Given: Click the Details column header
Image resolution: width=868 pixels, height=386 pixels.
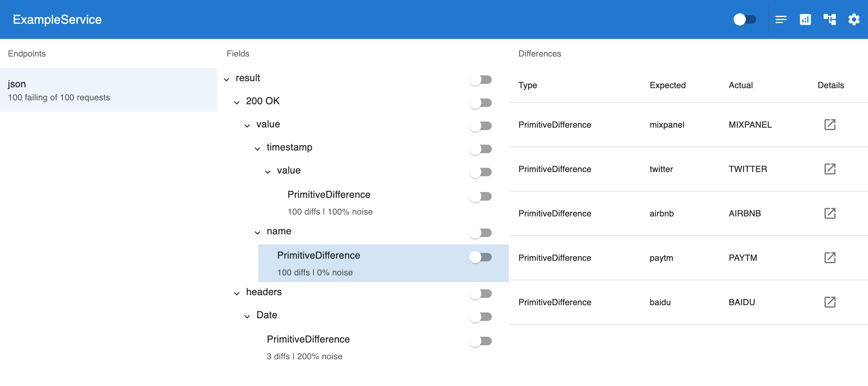Looking at the screenshot, I should point(831,85).
